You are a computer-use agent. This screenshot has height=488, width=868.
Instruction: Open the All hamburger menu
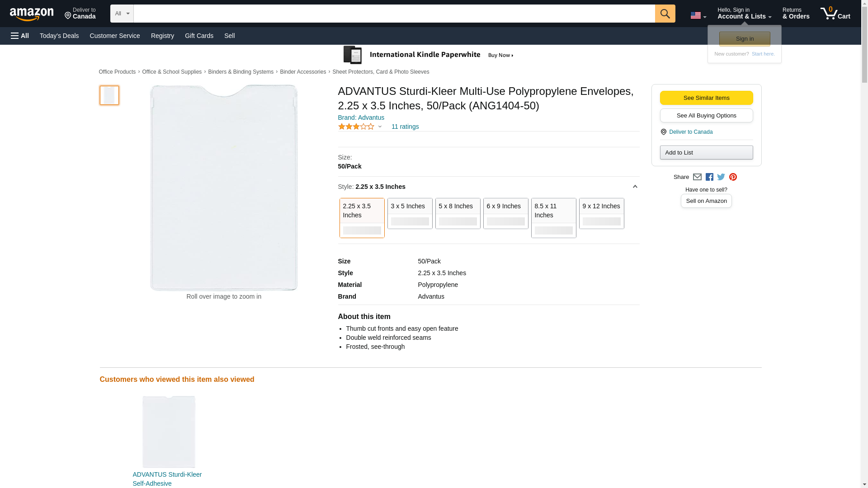point(20,36)
